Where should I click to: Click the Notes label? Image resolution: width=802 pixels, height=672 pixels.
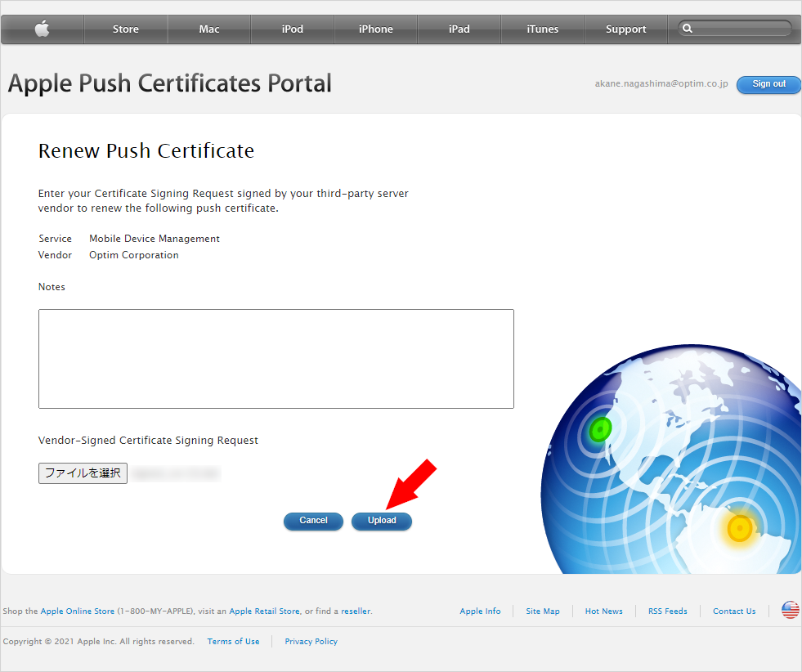(x=52, y=287)
